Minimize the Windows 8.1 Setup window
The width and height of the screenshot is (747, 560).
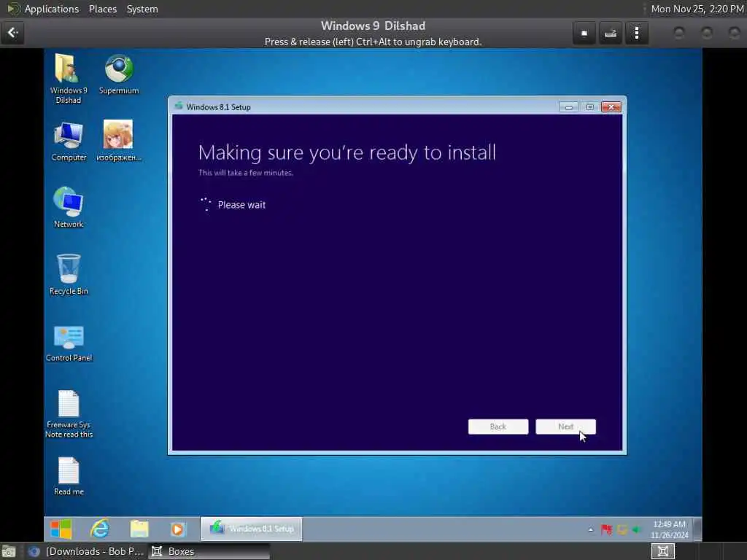click(x=568, y=107)
